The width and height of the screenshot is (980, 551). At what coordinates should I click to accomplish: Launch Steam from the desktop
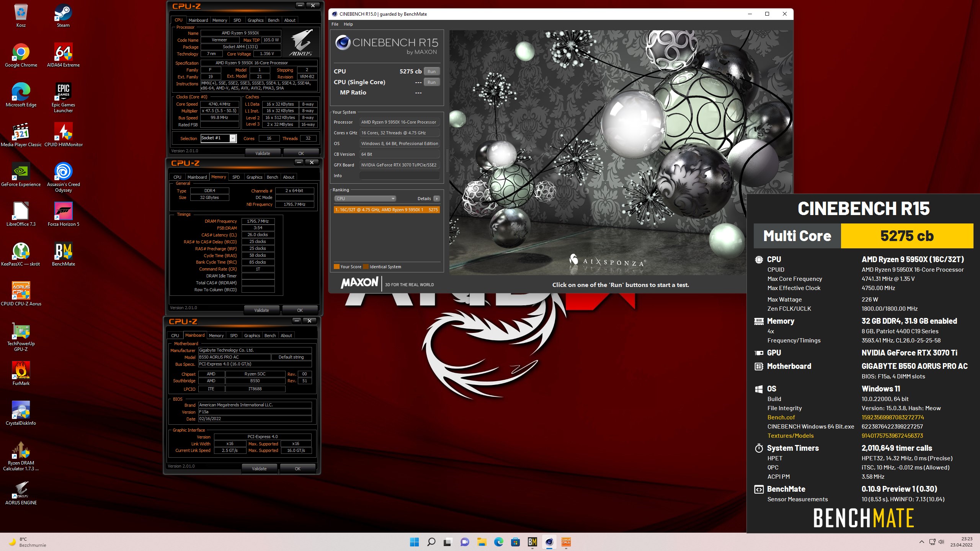pyautogui.click(x=63, y=15)
